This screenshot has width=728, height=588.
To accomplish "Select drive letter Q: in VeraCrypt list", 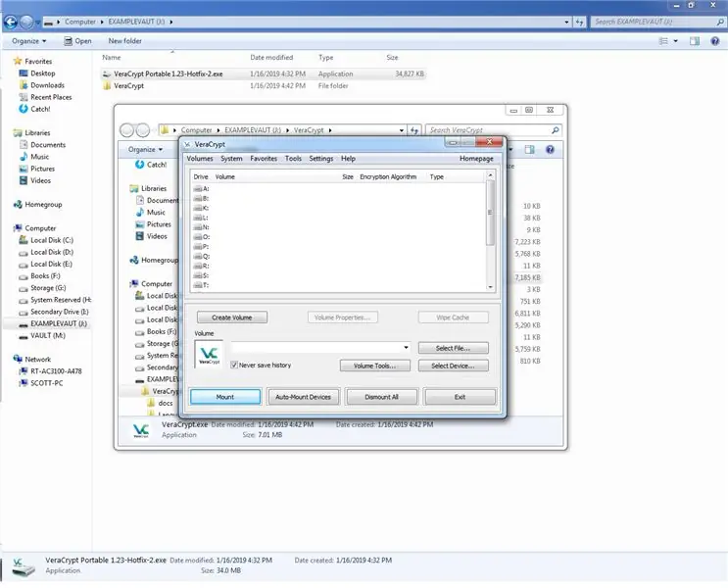I will [202, 257].
